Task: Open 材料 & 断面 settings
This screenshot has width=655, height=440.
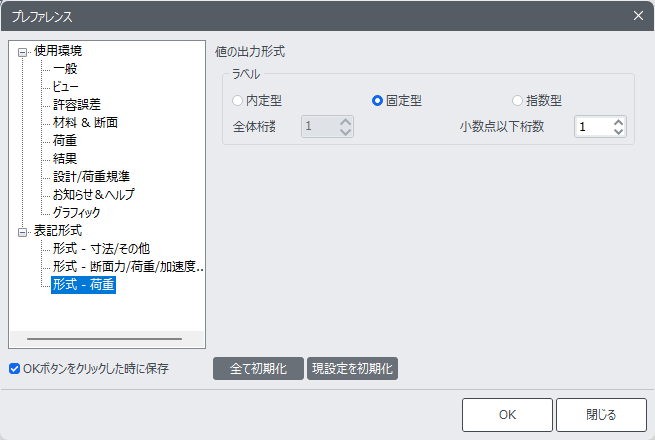Action: pyautogui.click(x=85, y=122)
